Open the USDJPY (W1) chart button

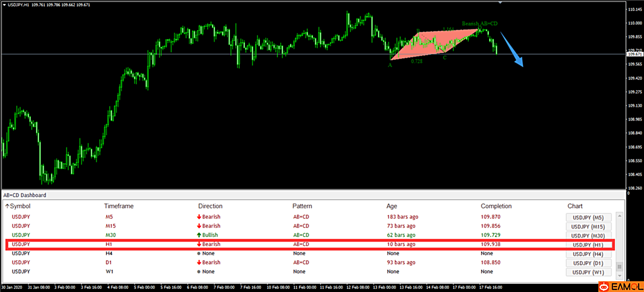point(588,272)
